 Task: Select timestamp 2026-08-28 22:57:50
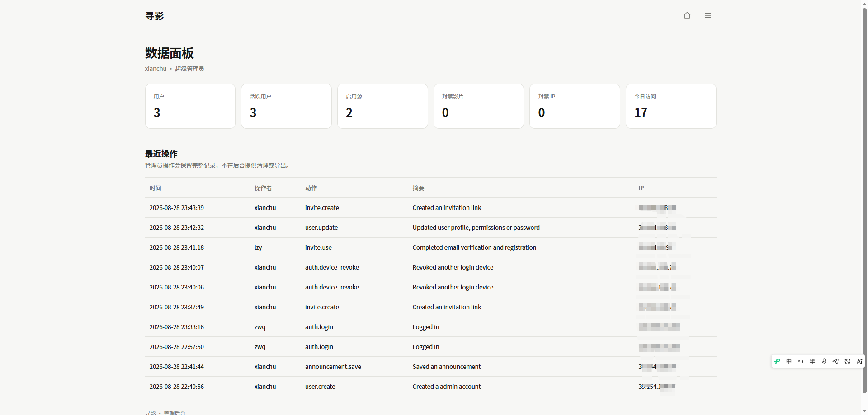pyautogui.click(x=177, y=347)
